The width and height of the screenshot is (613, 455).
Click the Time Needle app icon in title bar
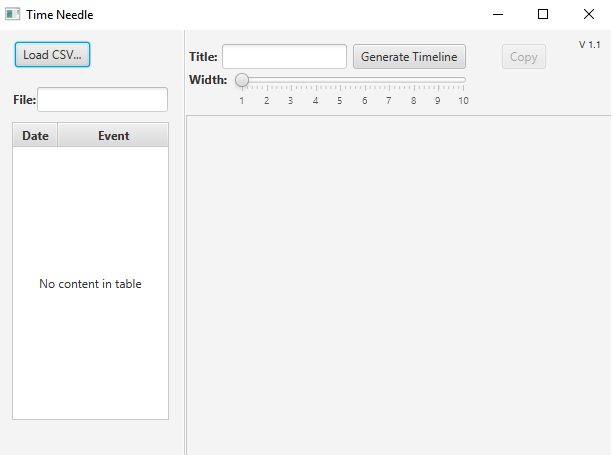[x=12, y=14]
